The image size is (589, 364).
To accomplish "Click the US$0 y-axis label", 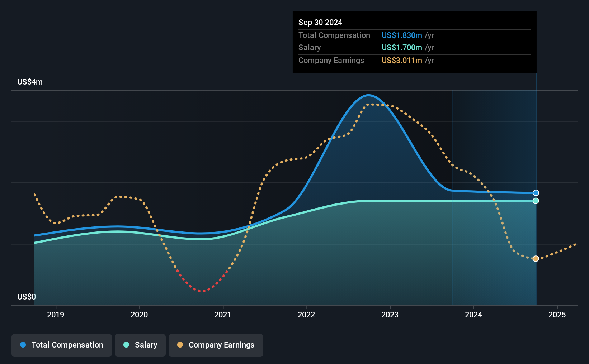I will pos(27,297).
